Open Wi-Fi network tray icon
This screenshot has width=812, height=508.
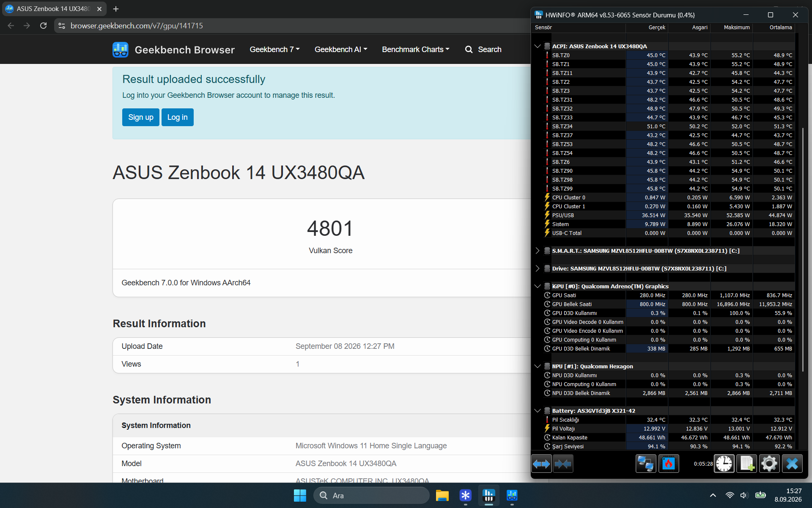[x=730, y=495]
